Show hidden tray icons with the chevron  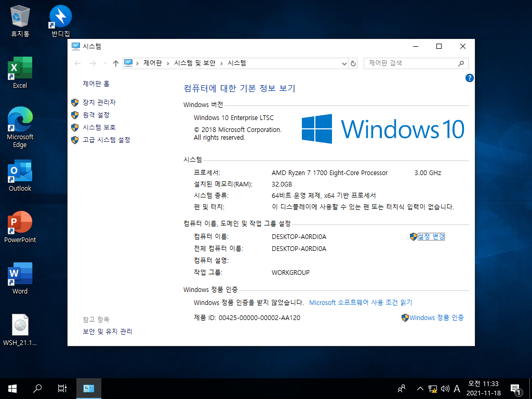420,389
